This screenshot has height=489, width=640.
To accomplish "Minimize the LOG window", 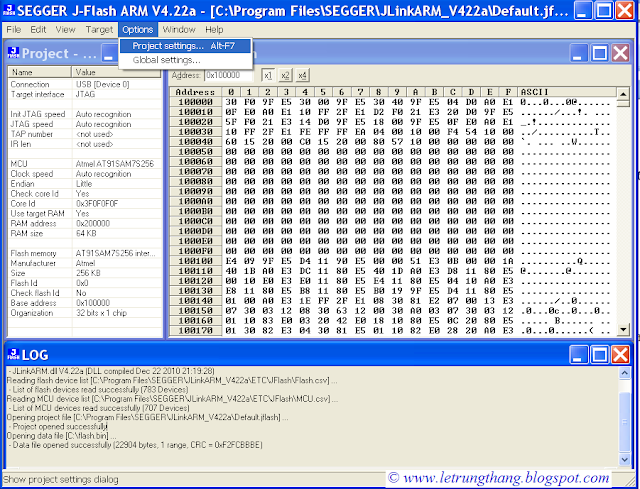I will (x=579, y=354).
